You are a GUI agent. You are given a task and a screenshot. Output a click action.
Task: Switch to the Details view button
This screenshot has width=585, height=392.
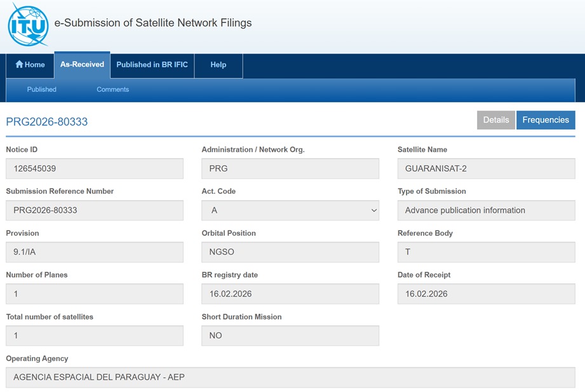(495, 120)
